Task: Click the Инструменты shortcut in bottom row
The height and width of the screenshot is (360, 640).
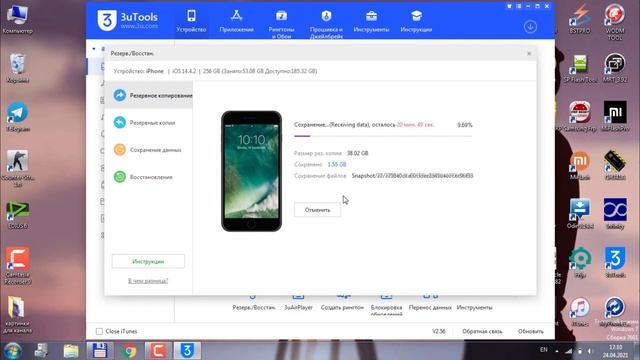Action: coord(474,307)
